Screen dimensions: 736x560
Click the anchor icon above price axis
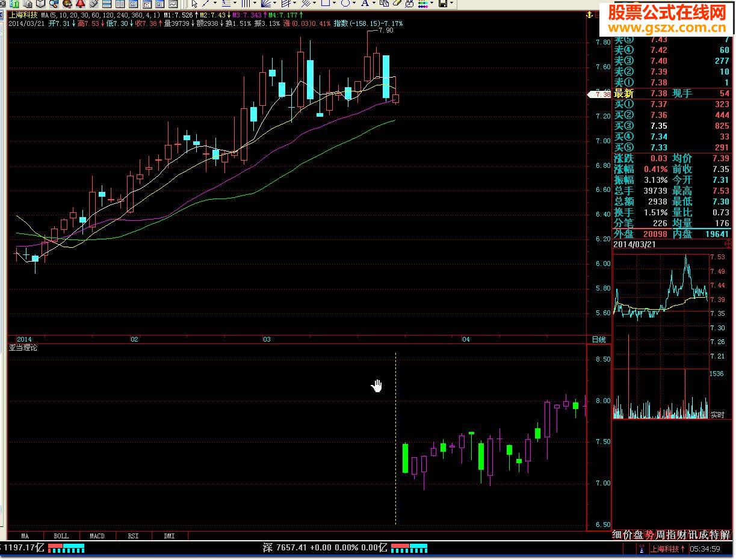point(589,14)
